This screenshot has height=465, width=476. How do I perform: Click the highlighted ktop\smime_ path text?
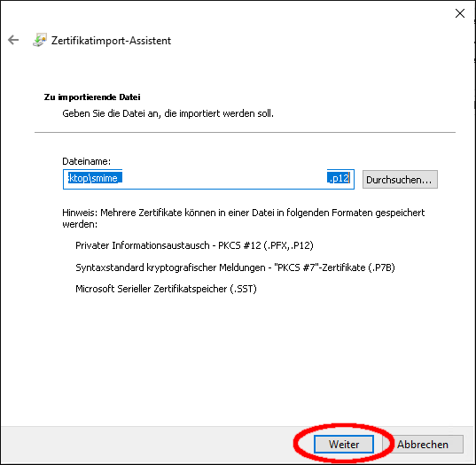(x=95, y=178)
